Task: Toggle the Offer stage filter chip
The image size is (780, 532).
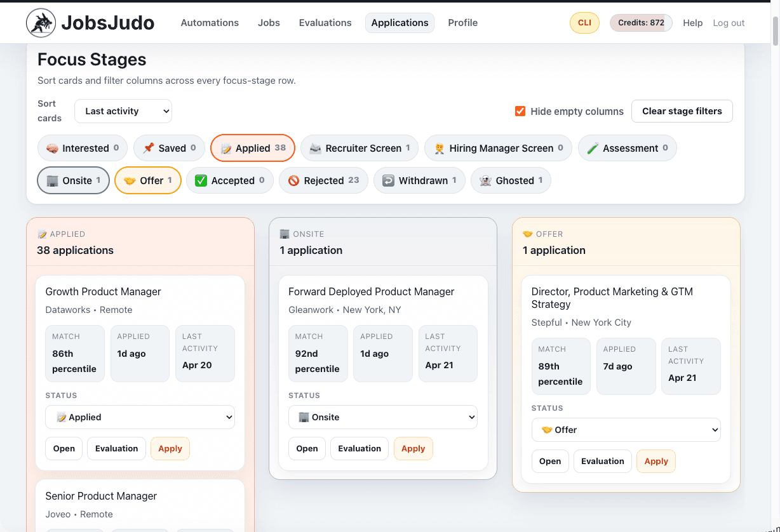Action: click(148, 180)
